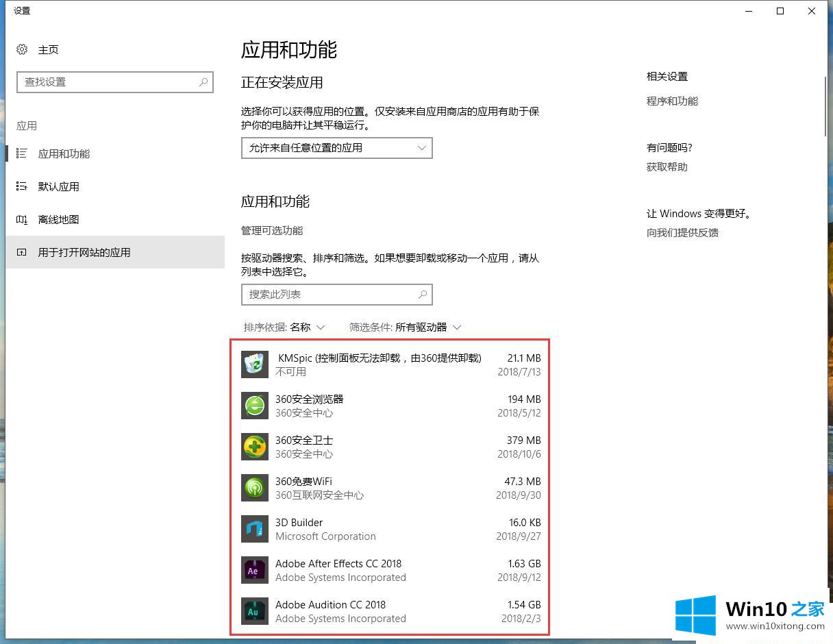Click the 360安全卫士 app icon

click(255, 447)
